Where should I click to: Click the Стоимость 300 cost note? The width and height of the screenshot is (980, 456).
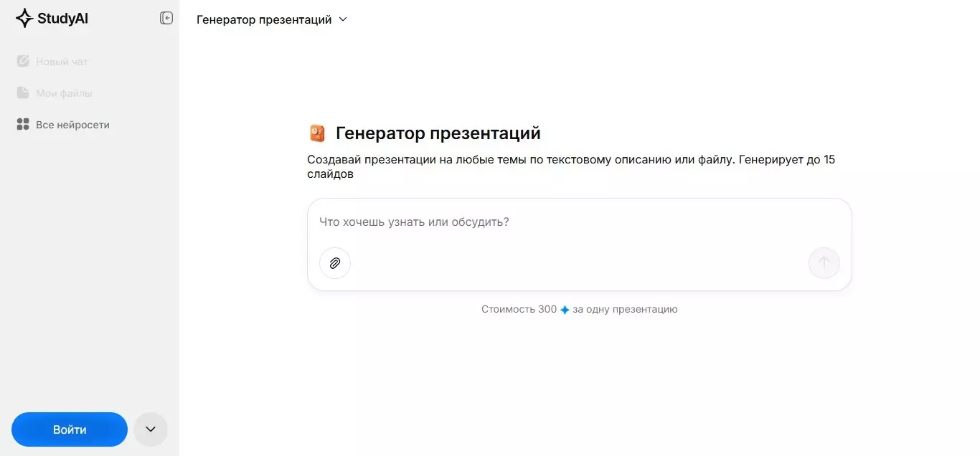[x=519, y=310]
